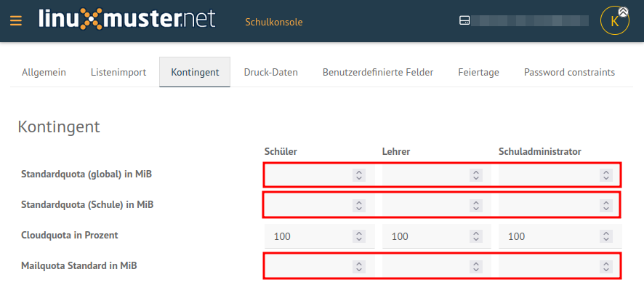Click stepper for Schüler Cloudquota percent
644x285 pixels.
[359, 236]
